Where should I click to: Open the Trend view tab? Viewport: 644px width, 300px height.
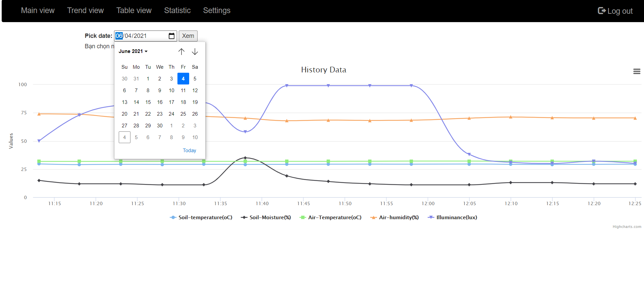pyautogui.click(x=85, y=11)
